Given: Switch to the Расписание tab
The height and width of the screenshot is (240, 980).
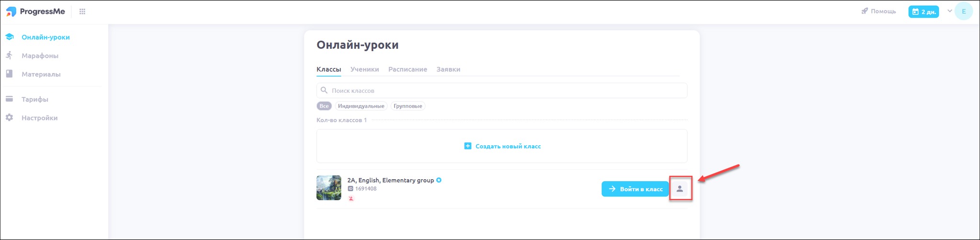Looking at the screenshot, I should click(408, 69).
